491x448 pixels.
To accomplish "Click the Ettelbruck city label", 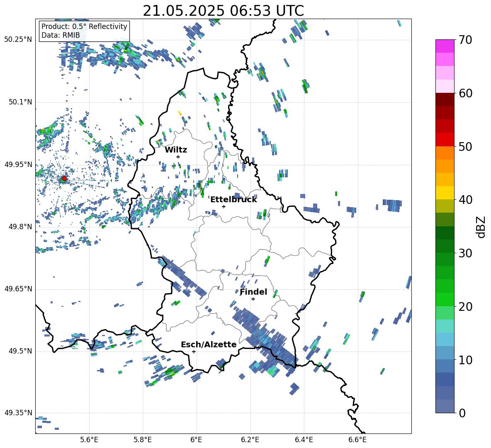I will pos(233,200).
